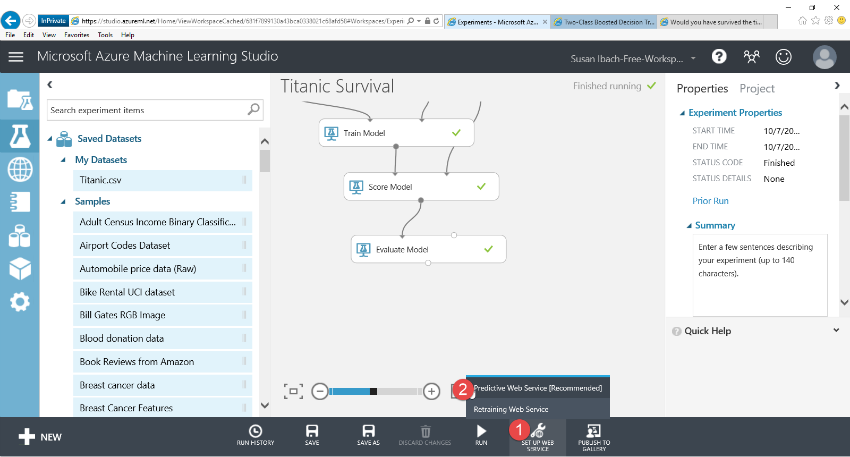Select Automobile price data (Raw)
850x457 pixels.
[x=163, y=268]
